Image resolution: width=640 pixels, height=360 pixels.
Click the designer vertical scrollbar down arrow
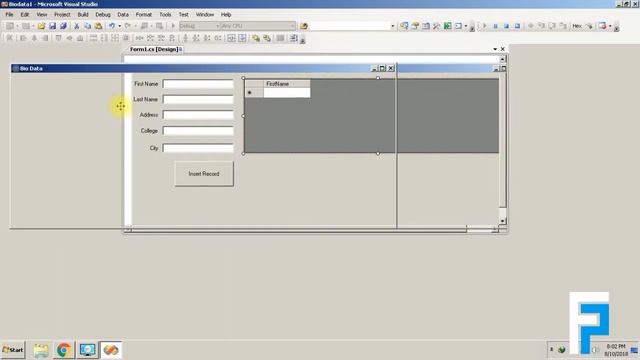(x=502, y=221)
